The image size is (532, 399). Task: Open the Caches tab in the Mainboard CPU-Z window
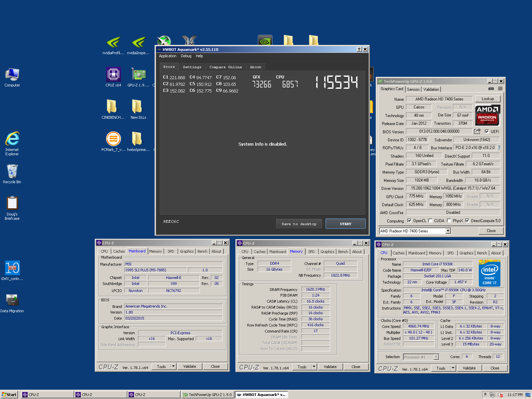[119, 251]
